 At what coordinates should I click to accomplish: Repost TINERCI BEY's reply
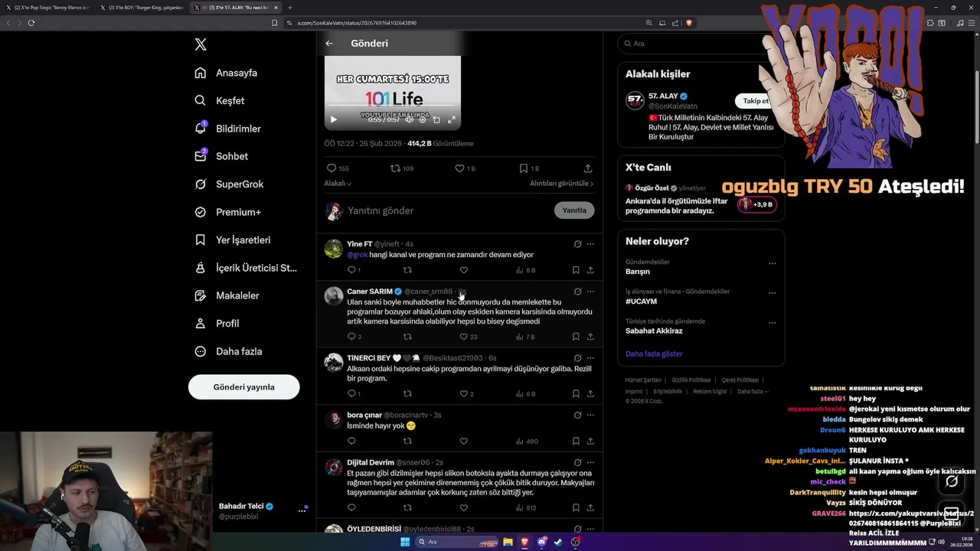pyautogui.click(x=407, y=394)
